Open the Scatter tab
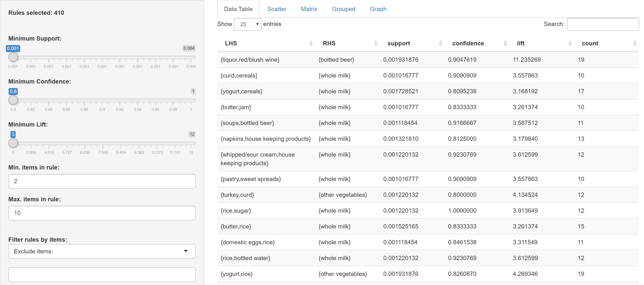The image size is (644, 285). point(277,9)
